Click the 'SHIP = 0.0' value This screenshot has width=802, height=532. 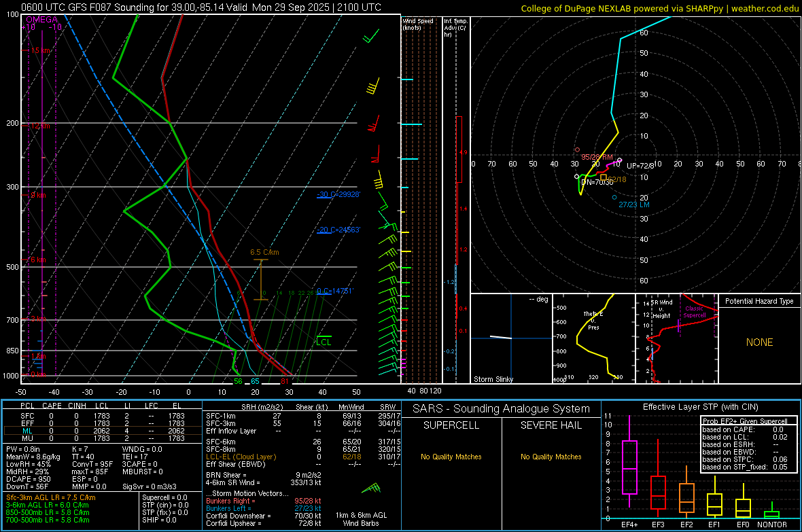(159, 520)
